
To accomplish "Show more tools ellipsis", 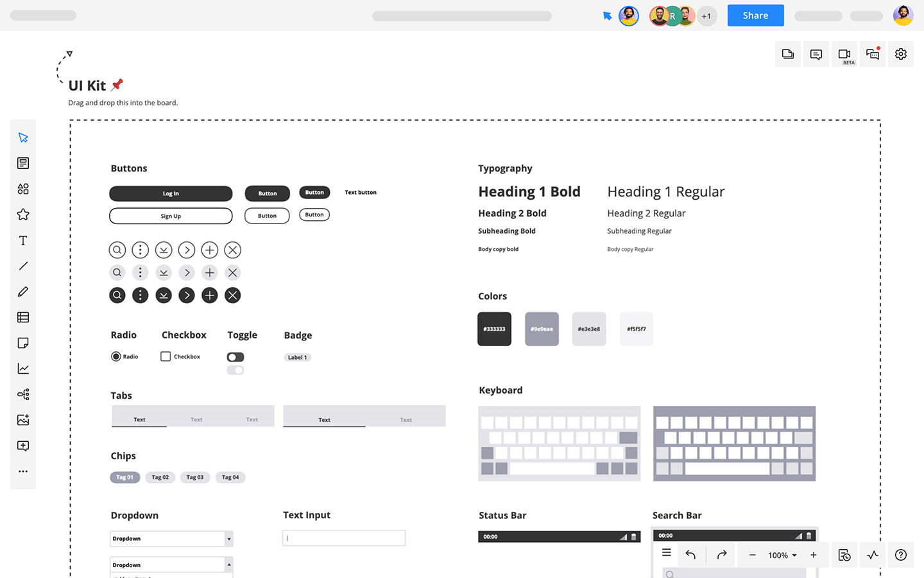I will click(23, 471).
